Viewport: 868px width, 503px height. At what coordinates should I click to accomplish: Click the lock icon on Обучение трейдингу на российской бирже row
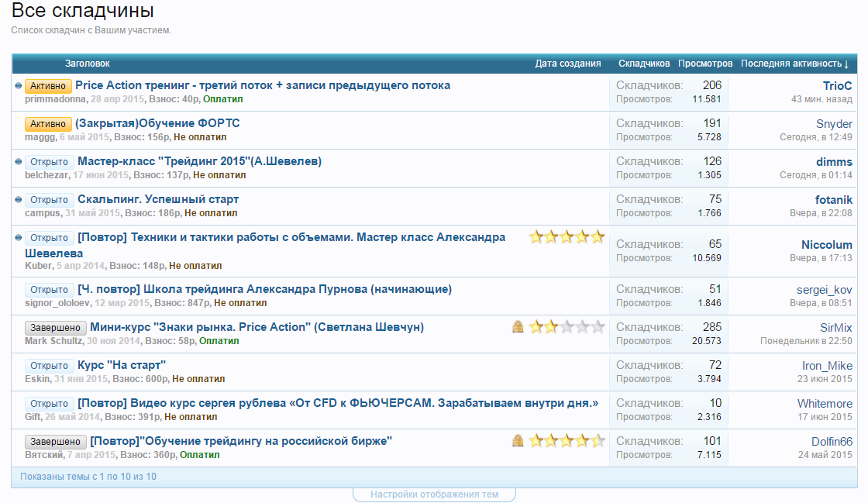pos(518,440)
